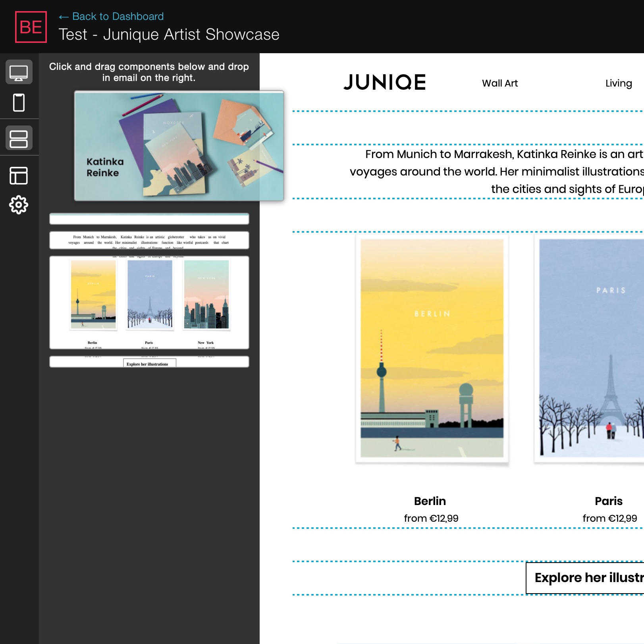
Task: Click the Test - Junique Artist Showcase title
Action: (x=169, y=35)
